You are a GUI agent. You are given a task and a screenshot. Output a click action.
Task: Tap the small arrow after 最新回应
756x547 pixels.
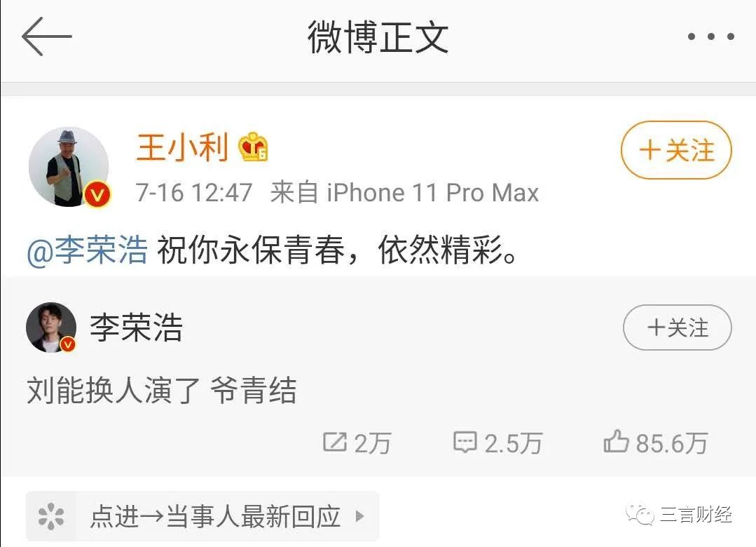359,516
